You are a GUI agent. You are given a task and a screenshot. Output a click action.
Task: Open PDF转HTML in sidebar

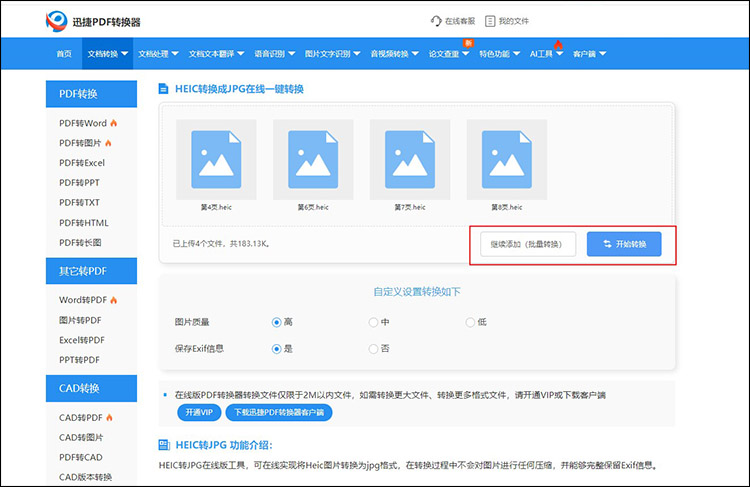[84, 223]
